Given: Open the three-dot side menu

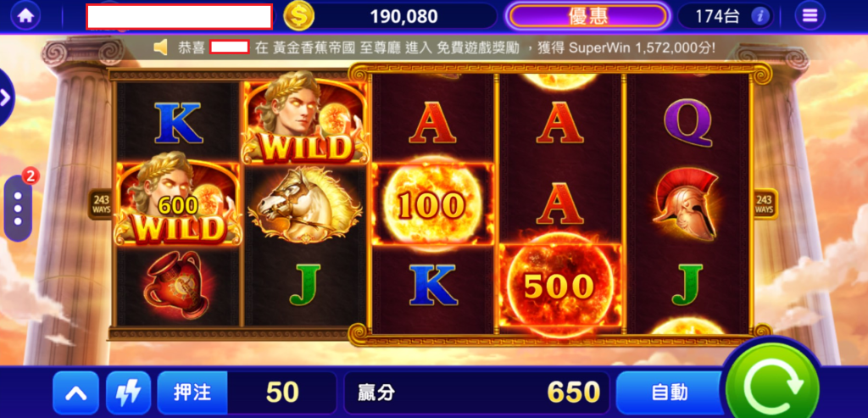Looking at the screenshot, I should 18,209.
